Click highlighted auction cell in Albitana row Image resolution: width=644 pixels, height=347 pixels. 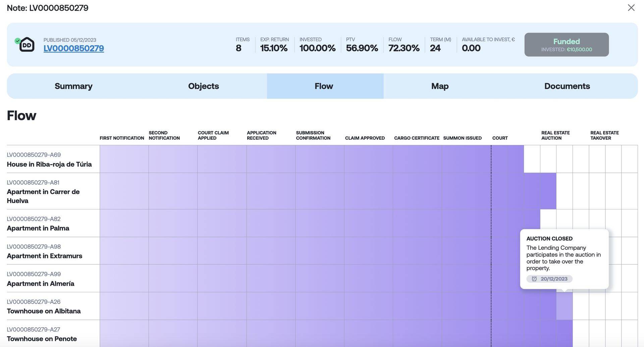[564, 306]
